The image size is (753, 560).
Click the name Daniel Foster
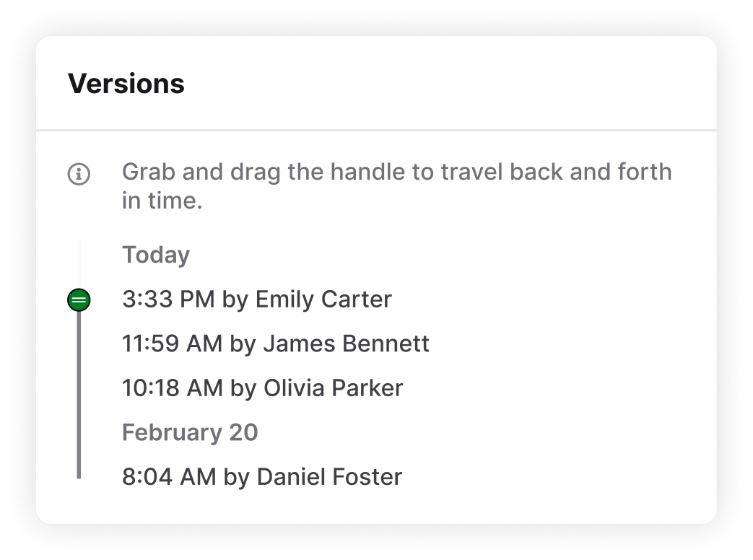coord(329,477)
